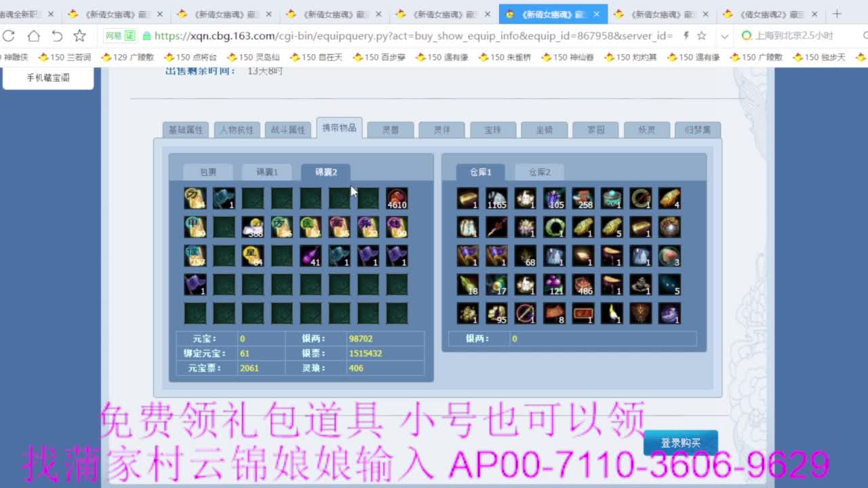
Task: Reload the page with the refresh icon
Action: pos(9,36)
